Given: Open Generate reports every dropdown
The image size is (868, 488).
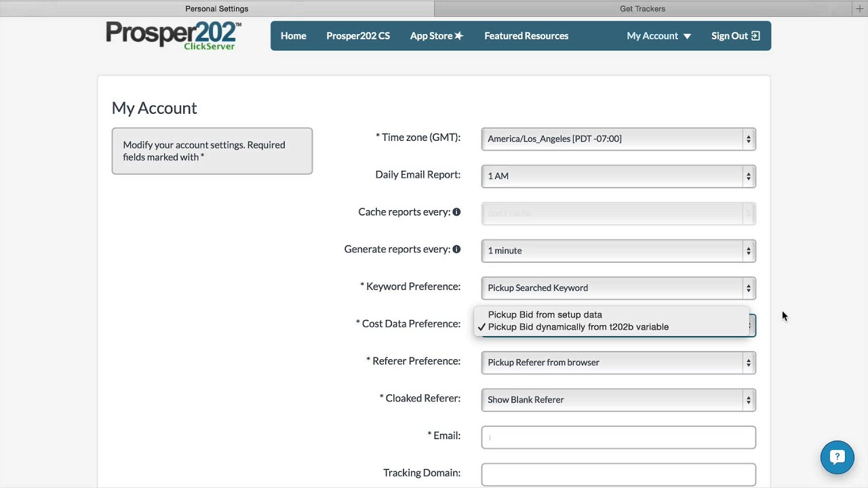Looking at the screenshot, I should [x=618, y=251].
